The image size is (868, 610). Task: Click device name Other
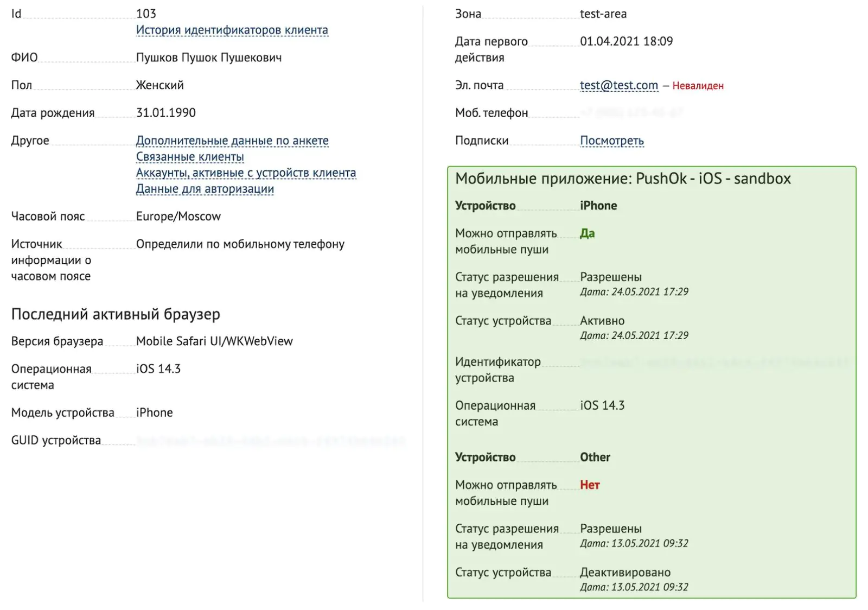[x=595, y=457]
